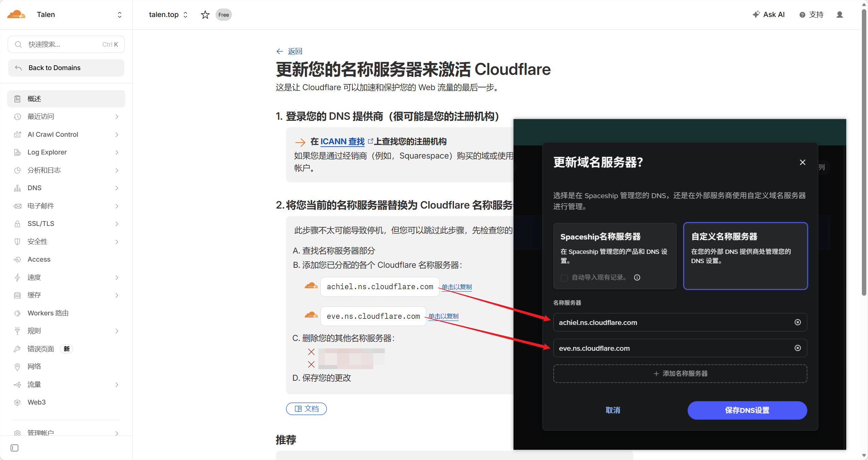Viewport: 868px width, 460px height.
Task: Collapse sidebar using bottom panel icon
Action: pos(14,448)
